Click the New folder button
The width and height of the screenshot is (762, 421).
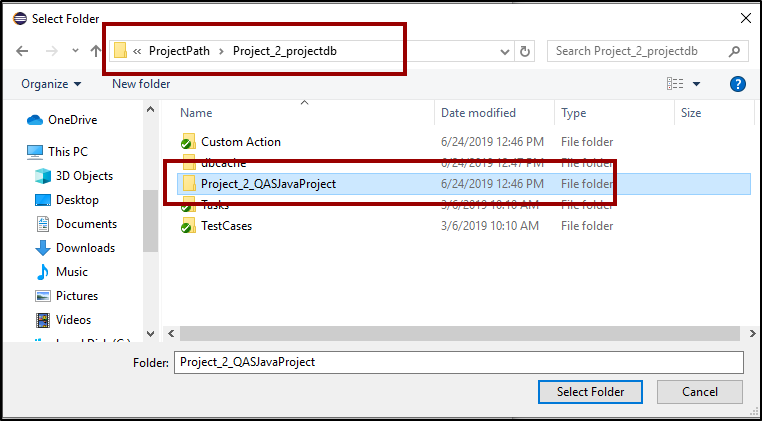click(141, 84)
